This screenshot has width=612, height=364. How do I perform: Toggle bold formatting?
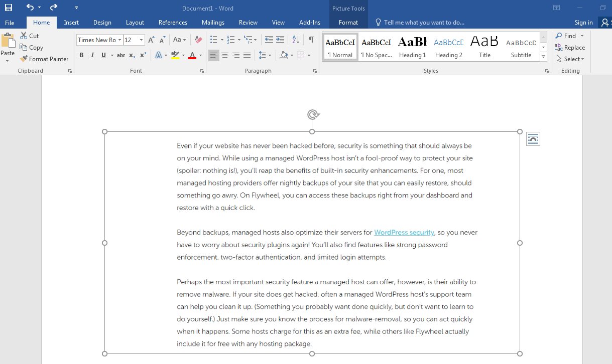(x=81, y=55)
